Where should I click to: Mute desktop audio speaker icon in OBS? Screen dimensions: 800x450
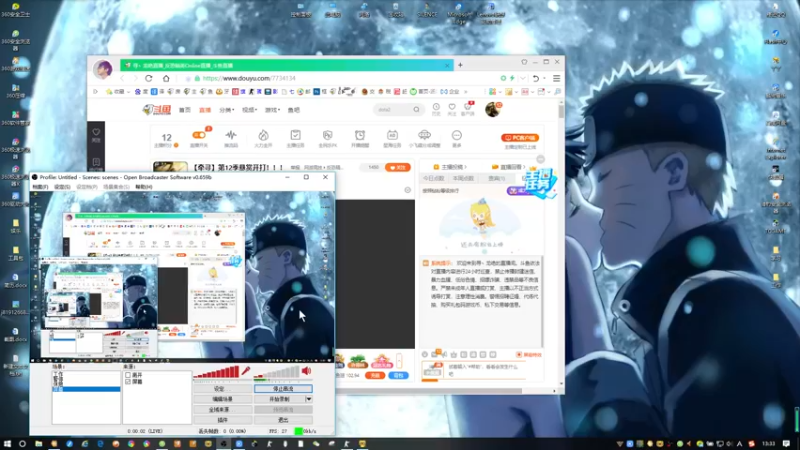pyautogui.click(x=307, y=371)
